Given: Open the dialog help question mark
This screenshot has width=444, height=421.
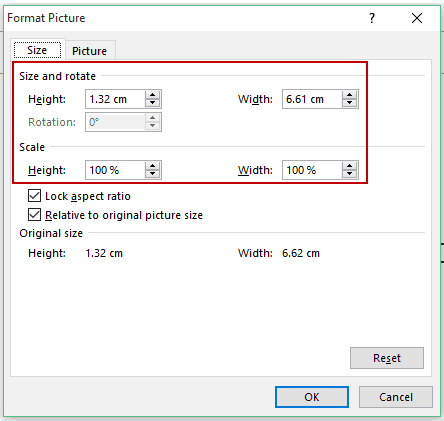Looking at the screenshot, I should click(x=372, y=18).
